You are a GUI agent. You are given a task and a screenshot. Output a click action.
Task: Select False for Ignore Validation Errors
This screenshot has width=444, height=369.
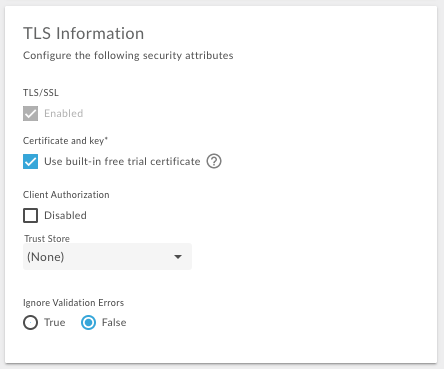pyautogui.click(x=88, y=323)
